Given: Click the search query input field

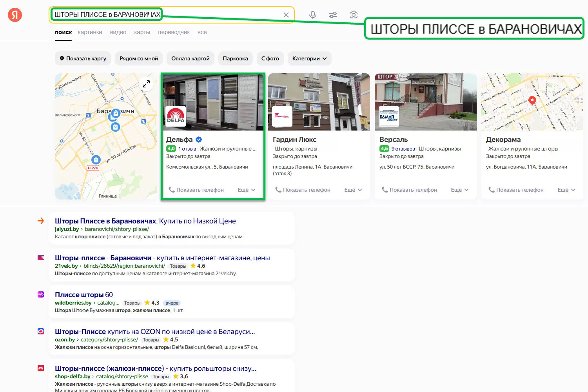Looking at the screenshot, I should [220, 15].
